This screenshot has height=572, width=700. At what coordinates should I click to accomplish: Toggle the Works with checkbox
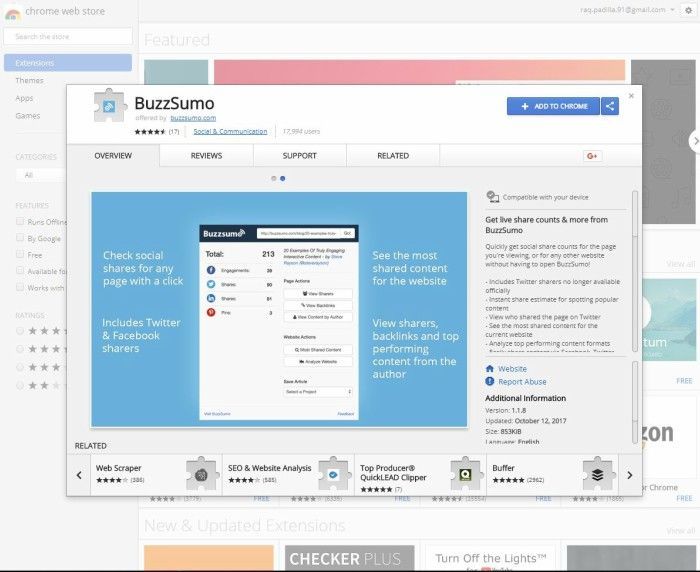(x=20, y=287)
